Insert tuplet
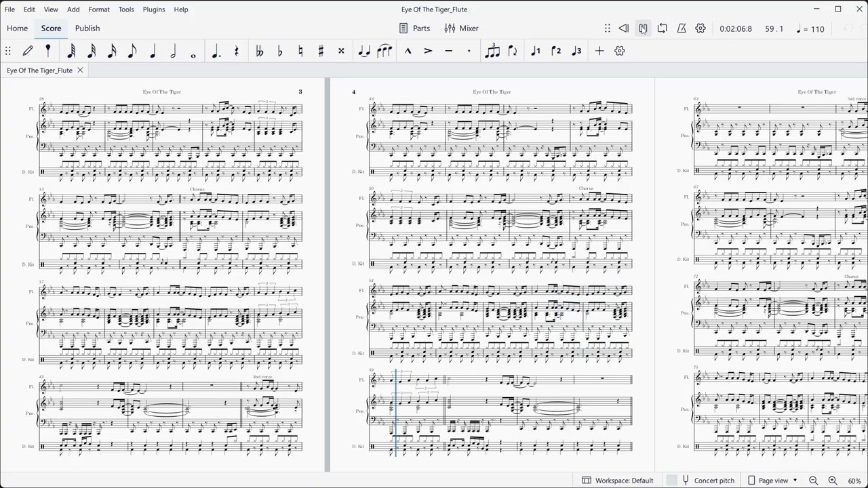868x488 pixels. coord(492,51)
